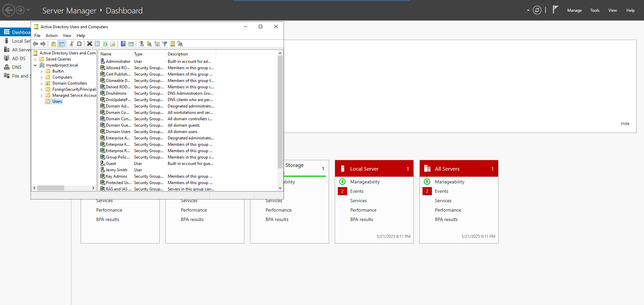Click BPA results under Local Server tile
This screenshot has width=644, height=305.
click(361, 219)
